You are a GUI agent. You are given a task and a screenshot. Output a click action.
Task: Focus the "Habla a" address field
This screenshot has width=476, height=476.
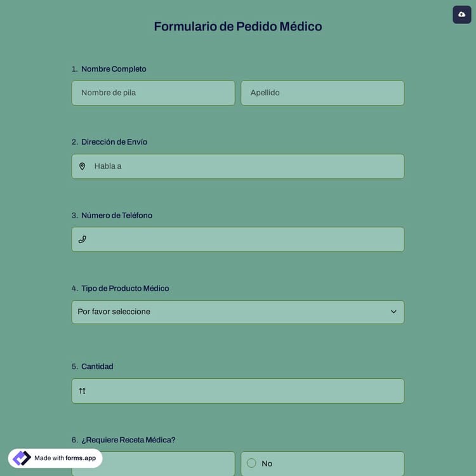pos(244,166)
